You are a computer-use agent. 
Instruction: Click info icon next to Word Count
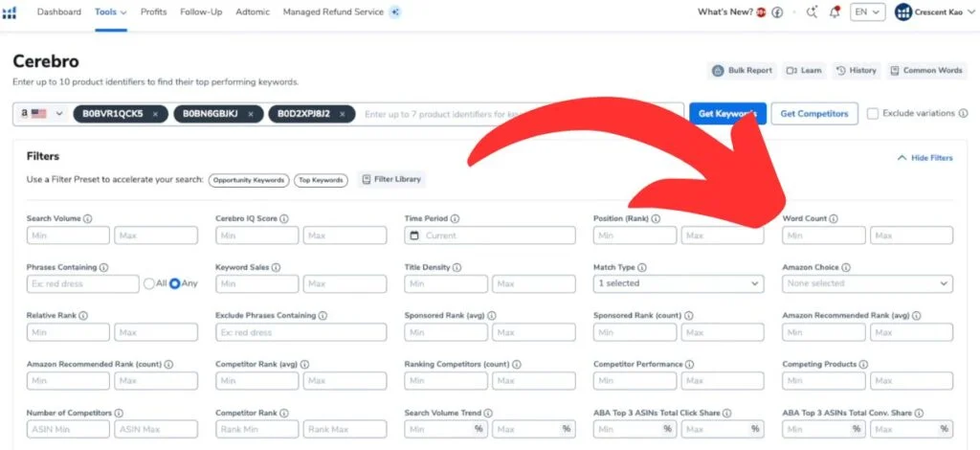click(834, 218)
